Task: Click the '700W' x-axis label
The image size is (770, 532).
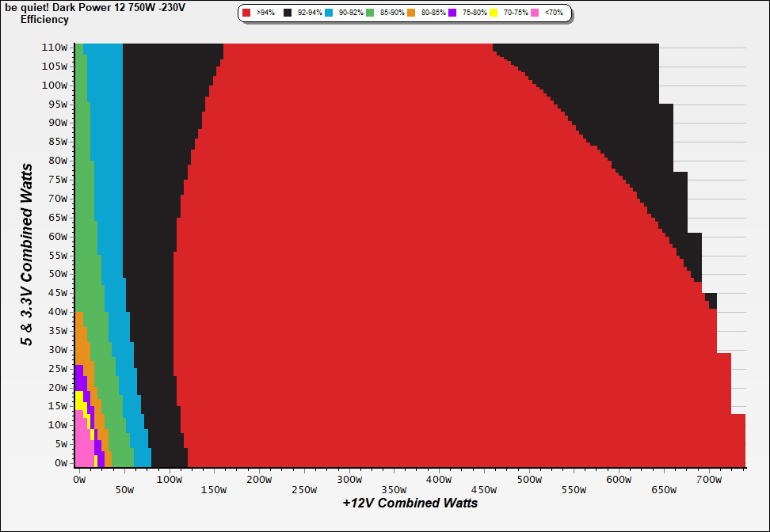Action: [x=709, y=480]
